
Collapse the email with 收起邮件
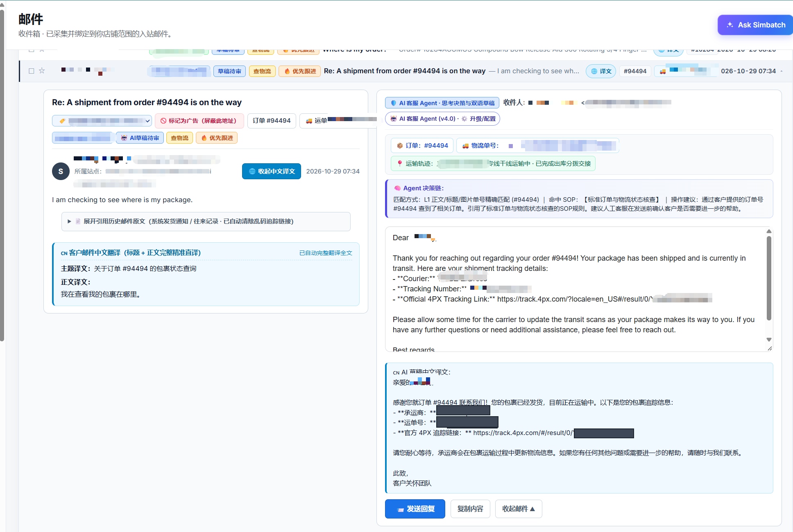(x=519, y=509)
